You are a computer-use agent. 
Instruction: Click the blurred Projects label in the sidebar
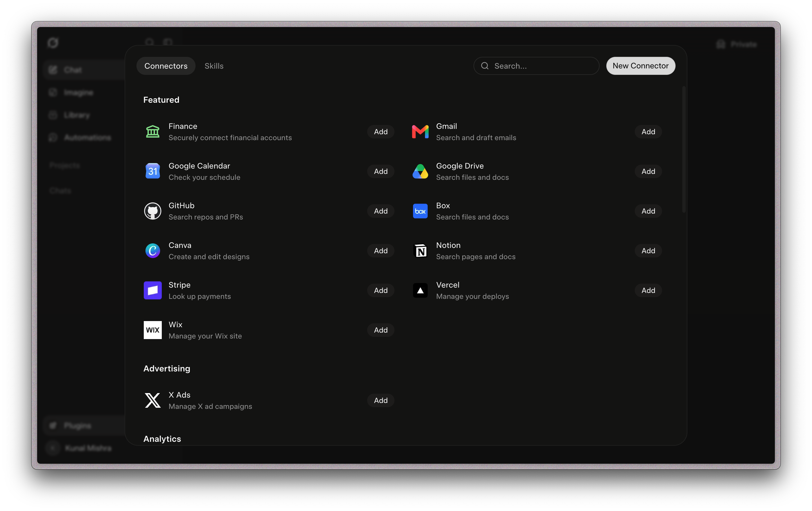(x=64, y=165)
